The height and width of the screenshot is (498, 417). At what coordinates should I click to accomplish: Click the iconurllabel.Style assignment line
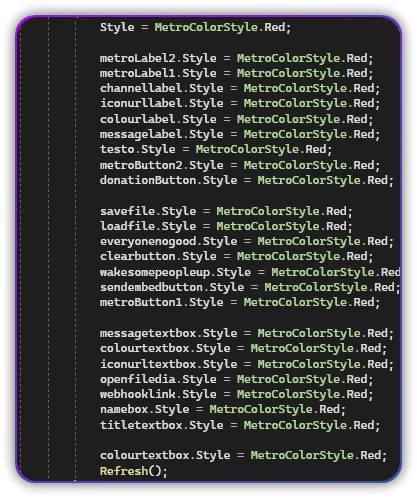click(240, 103)
